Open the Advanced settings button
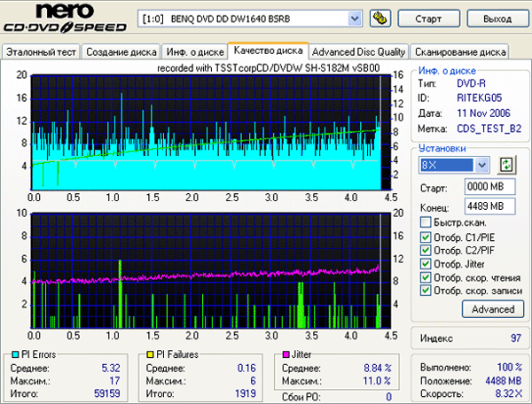The image size is (532, 404). click(x=493, y=309)
